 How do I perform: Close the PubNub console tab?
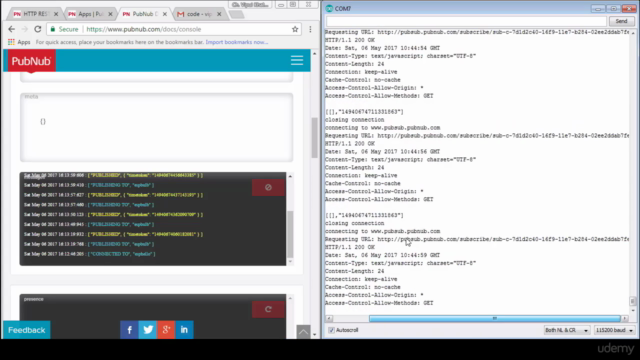tap(165, 14)
